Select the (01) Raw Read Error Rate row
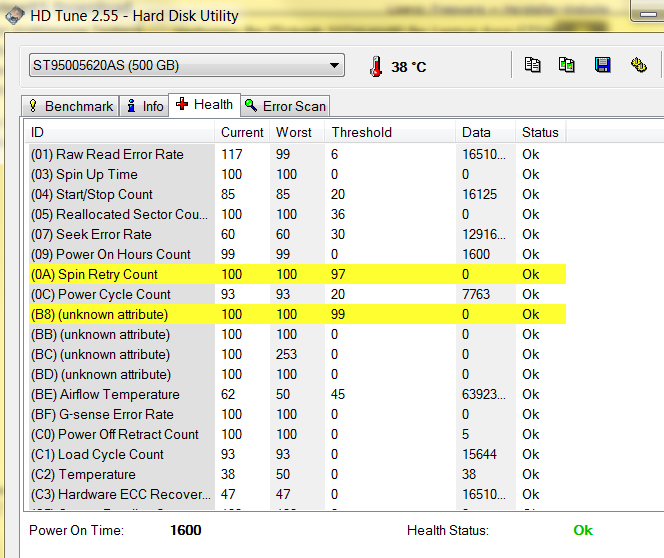The width and height of the screenshot is (664, 558). [x=298, y=155]
